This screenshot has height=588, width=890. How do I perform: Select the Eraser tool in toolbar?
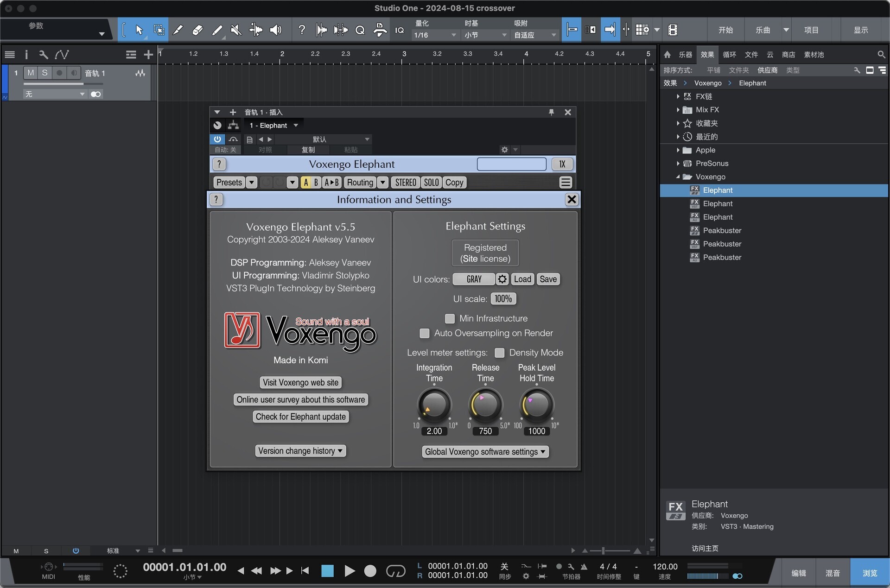click(197, 30)
